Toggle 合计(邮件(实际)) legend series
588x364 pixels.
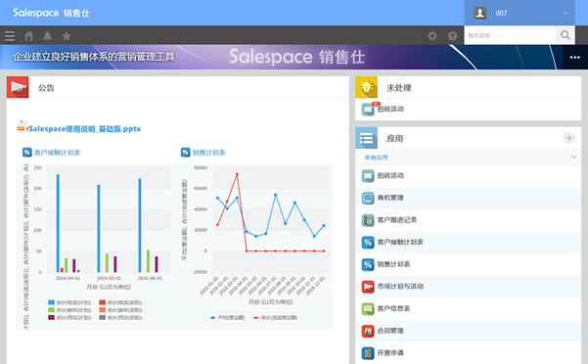pos(120,310)
